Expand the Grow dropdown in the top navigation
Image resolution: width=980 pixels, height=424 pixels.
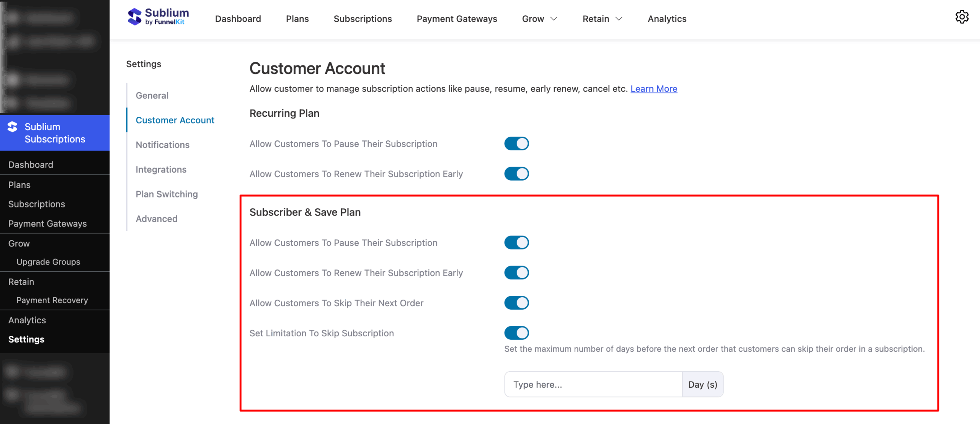[539, 18]
